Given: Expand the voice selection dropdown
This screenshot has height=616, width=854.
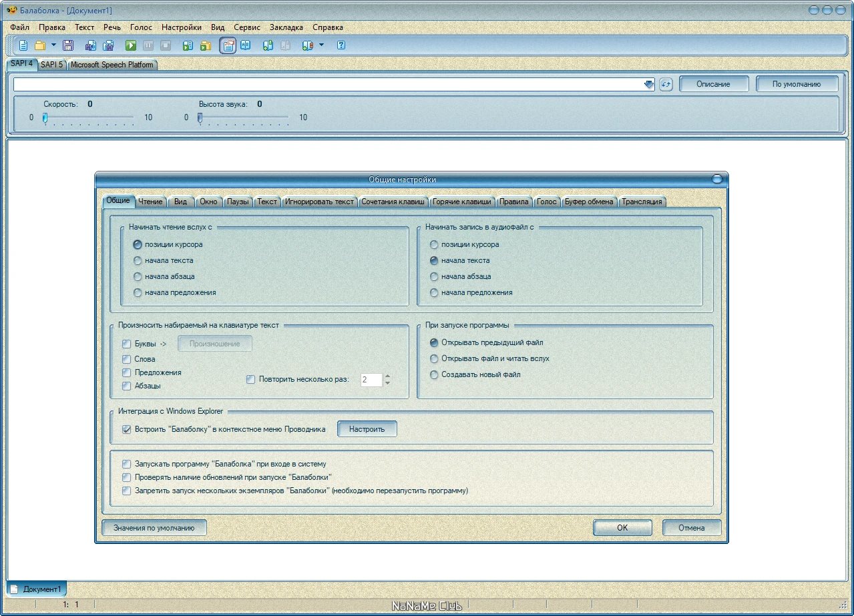Looking at the screenshot, I should click(649, 84).
